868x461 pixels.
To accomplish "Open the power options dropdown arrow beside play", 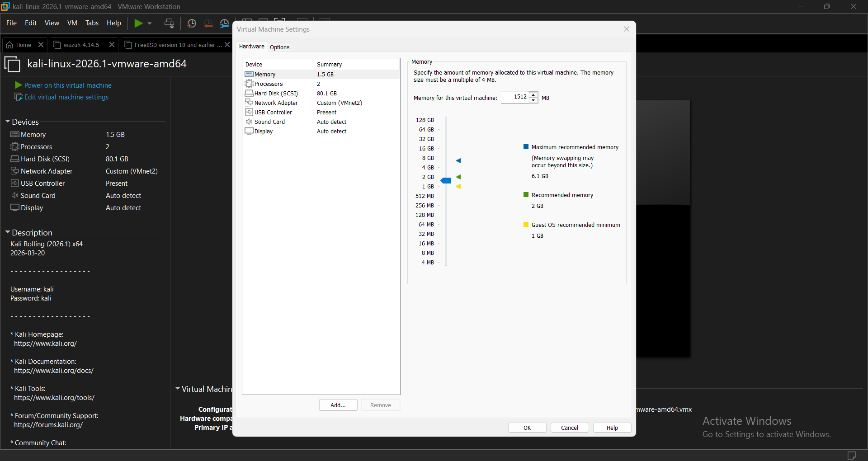I will pos(150,23).
